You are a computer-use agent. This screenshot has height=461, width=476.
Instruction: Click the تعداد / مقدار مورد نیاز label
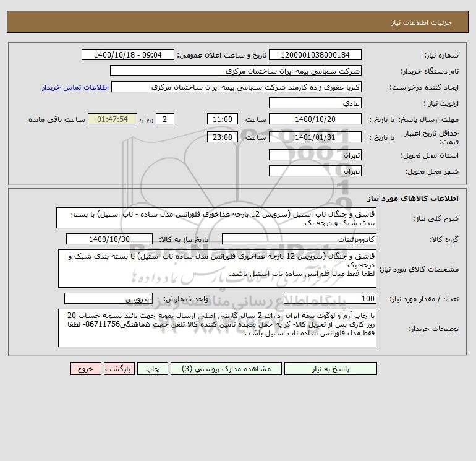coord(424,299)
